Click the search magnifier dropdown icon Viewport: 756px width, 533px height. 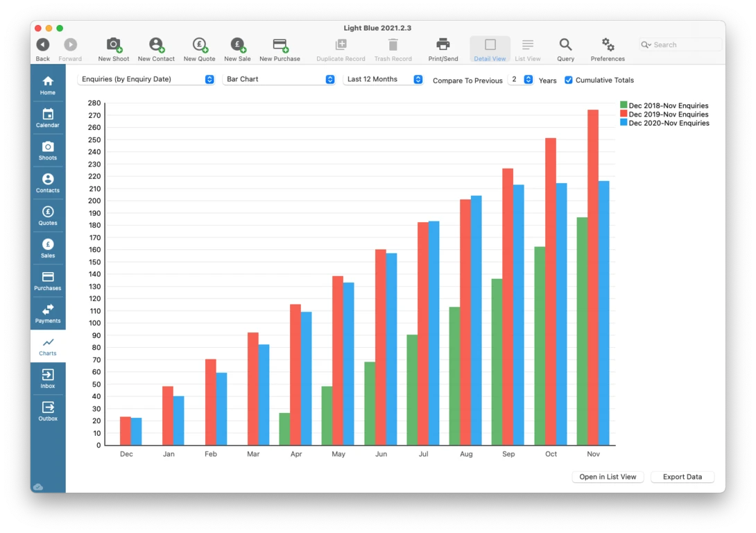click(x=646, y=45)
